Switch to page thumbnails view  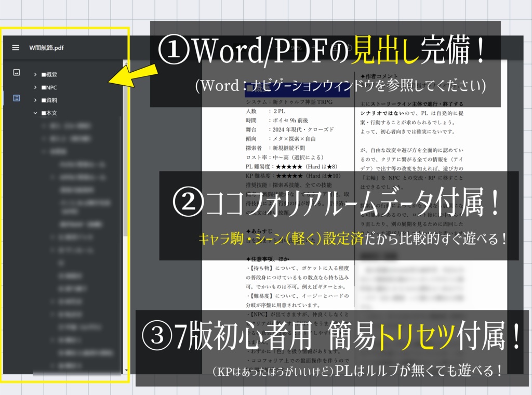coord(17,73)
